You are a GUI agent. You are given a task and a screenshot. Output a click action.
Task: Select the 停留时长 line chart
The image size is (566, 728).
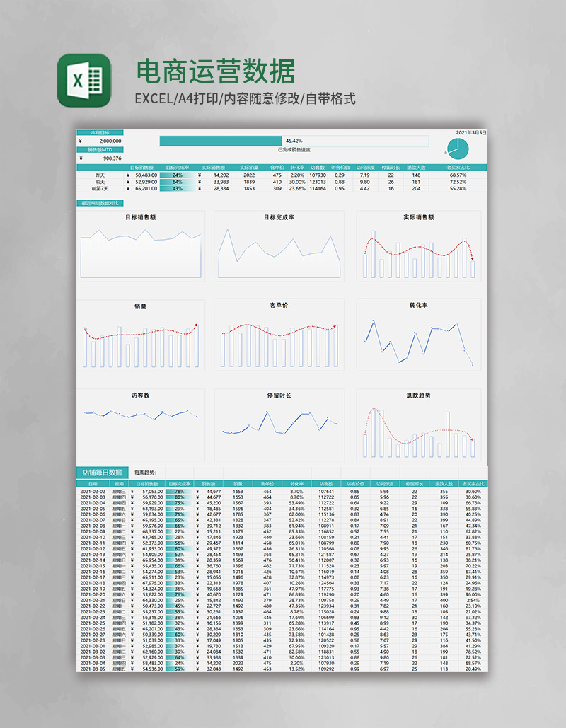(282, 424)
